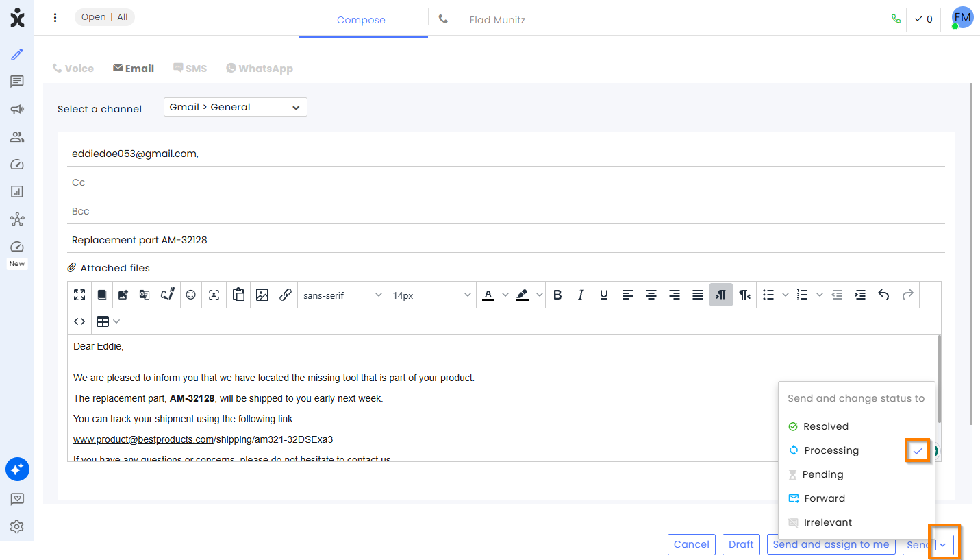Open the code view editor
This screenshot has width=980, height=560.
click(x=79, y=321)
